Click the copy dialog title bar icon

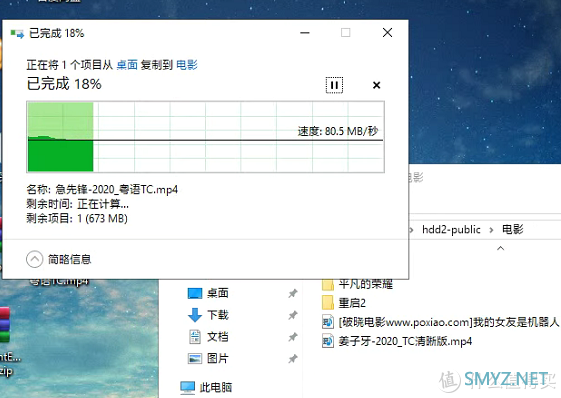click(x=17, y=34)
